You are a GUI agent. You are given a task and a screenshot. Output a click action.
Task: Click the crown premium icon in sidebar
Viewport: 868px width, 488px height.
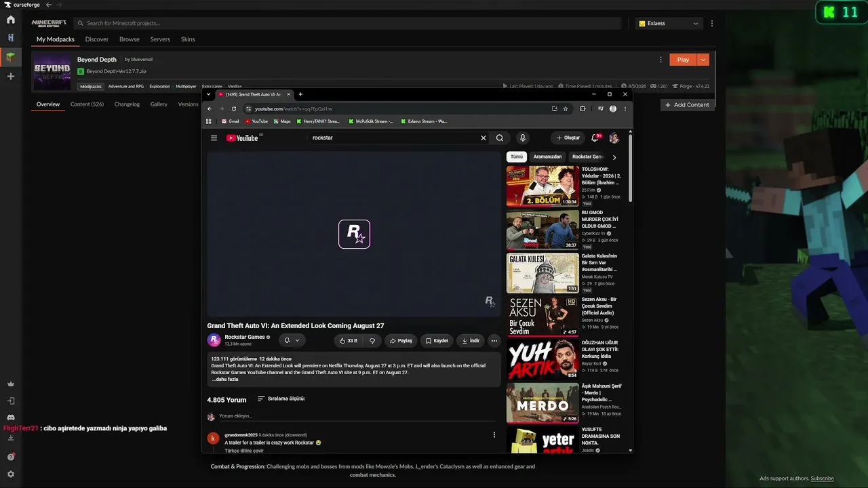click(11, 384)
